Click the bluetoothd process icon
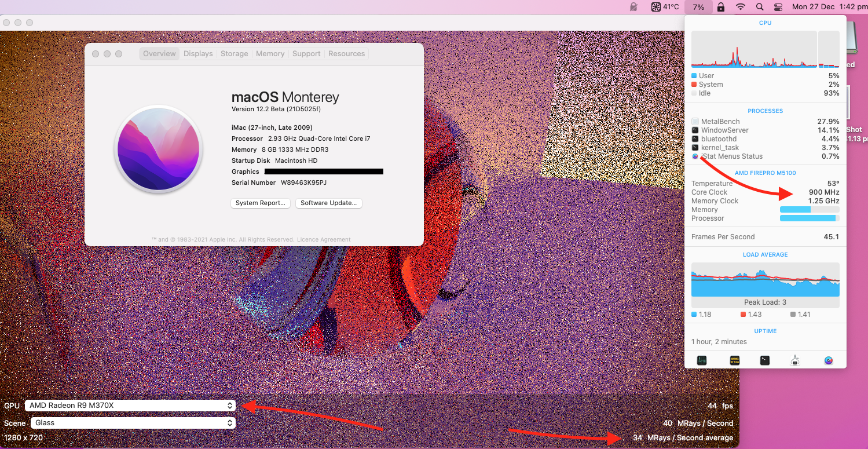The height and width of the screenshot is (449, 868). click(x=695, y=139)
